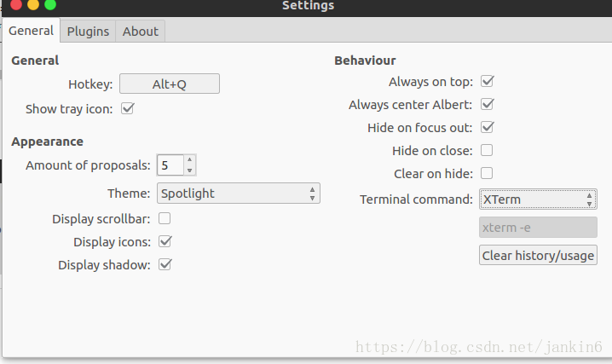This screenshot has width=612, height=364.
Task: Enable Hide on close checkbox
Action: pos(487,150)
